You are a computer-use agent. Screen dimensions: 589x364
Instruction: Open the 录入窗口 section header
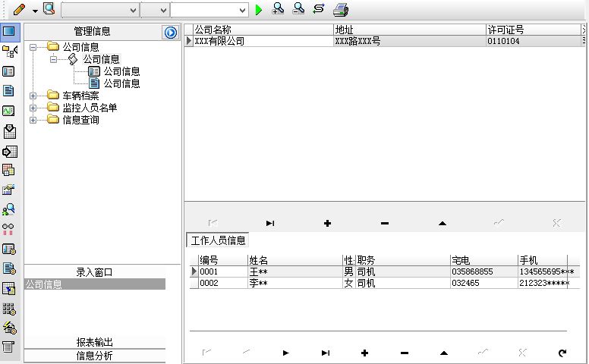95,272
